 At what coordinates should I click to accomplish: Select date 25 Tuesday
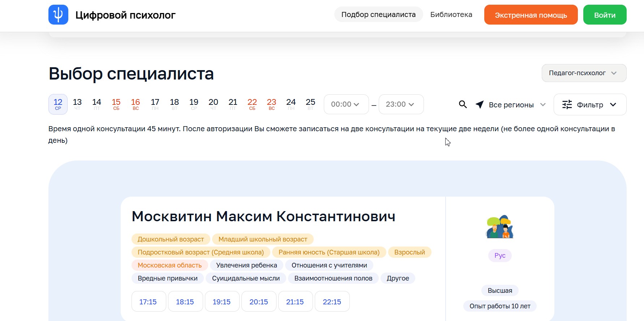click(x=310, y=104)
